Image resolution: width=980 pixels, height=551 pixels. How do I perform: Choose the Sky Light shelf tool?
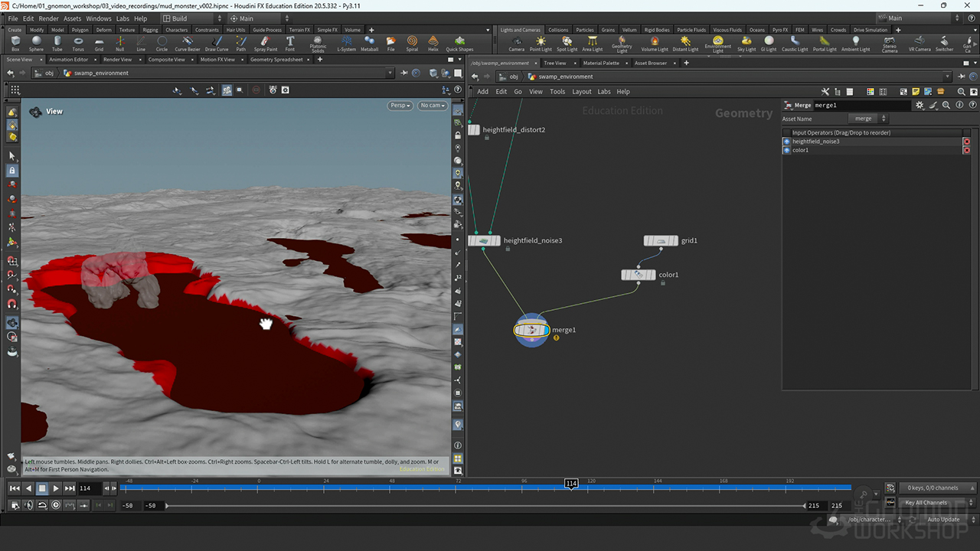coord(746,44)
